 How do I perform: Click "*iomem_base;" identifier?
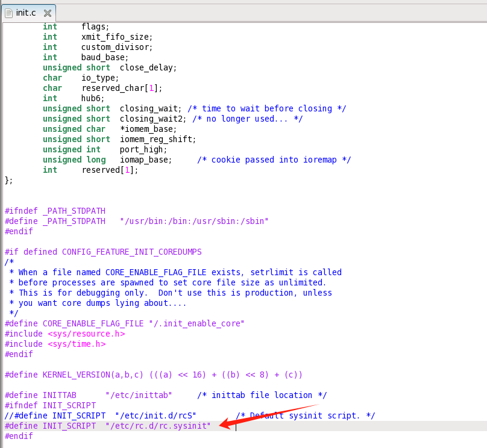point(148,129)
